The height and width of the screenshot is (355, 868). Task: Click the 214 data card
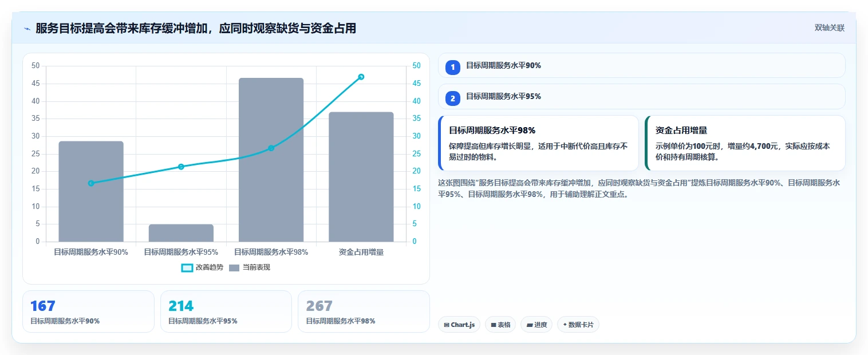tap(226, 311)
